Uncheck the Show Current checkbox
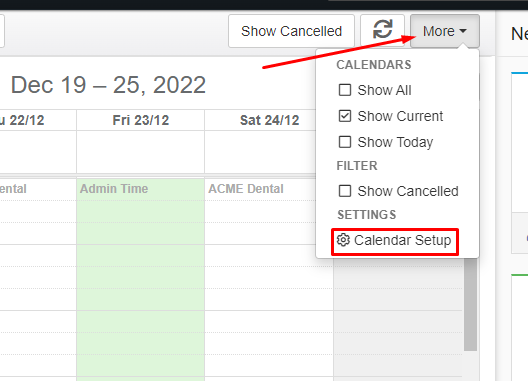Image resolution: width=528 pixels, height=381 pixels. tap(345, 116)
